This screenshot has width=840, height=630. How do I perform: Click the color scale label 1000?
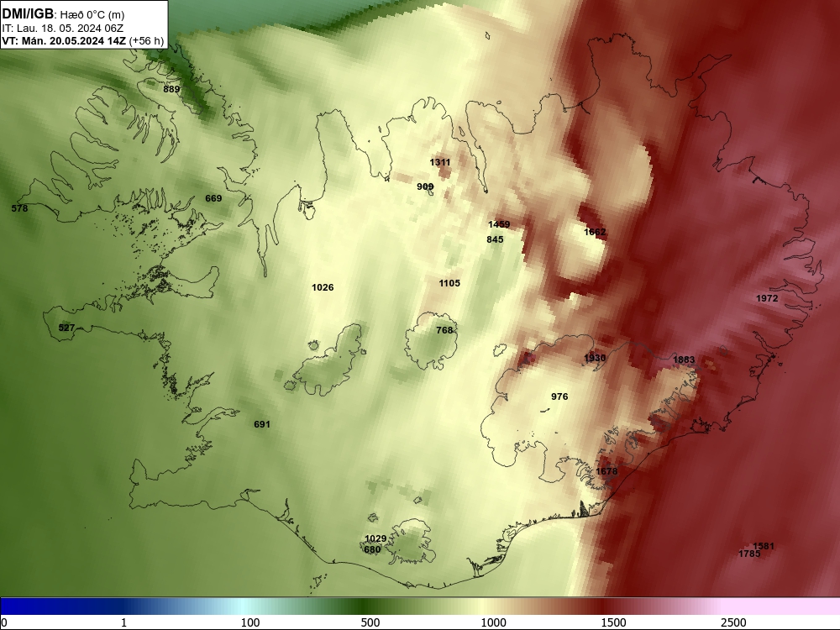point(493,622)
